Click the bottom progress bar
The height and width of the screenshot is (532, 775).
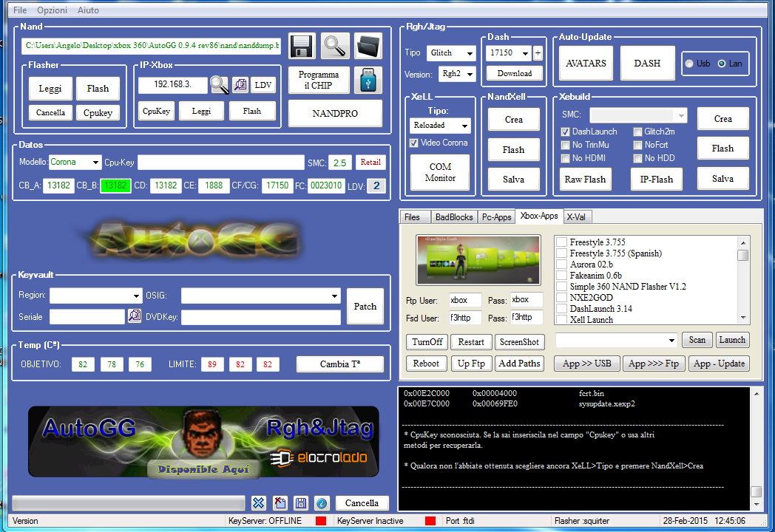[129, 503]
